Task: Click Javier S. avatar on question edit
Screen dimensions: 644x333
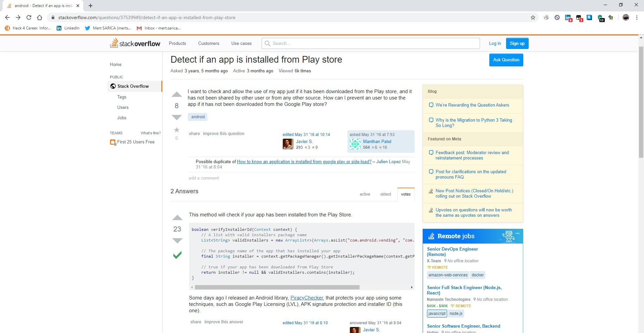Action: (x=288, y=144)
